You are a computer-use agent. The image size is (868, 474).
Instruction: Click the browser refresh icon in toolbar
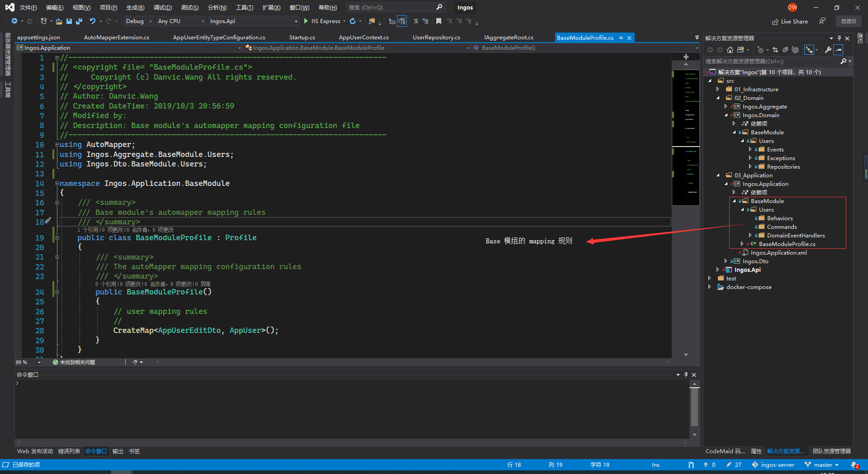(x=353, y=21)
